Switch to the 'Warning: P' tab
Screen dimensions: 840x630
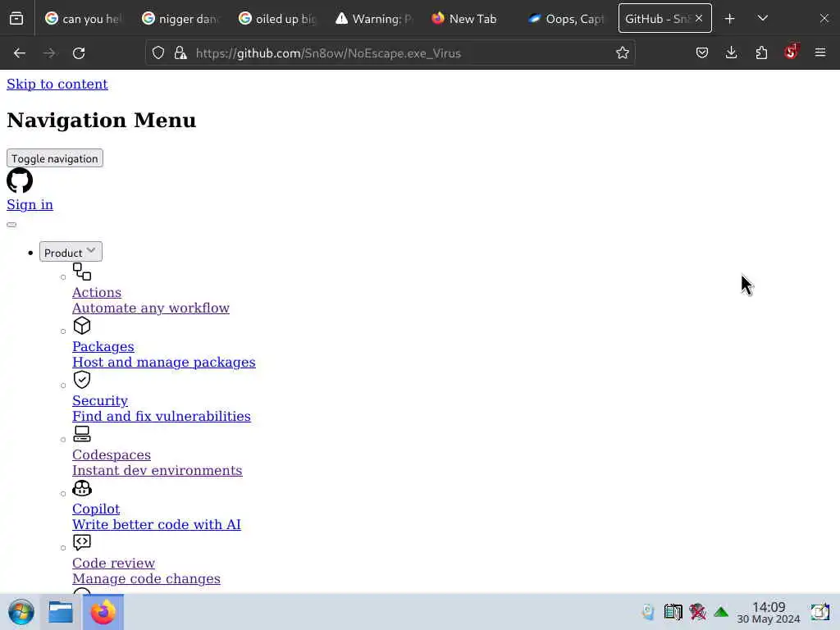pyautogui.click(x=373, y=19)
